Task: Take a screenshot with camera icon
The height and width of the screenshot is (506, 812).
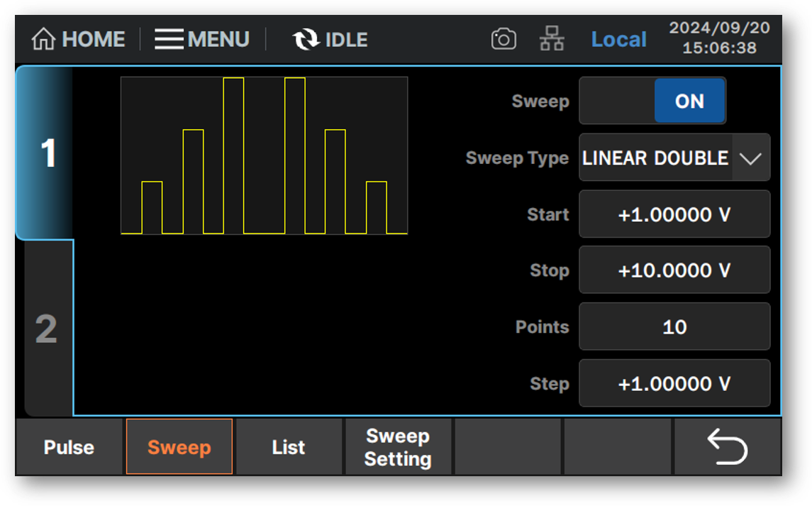Action: [504, 40]
